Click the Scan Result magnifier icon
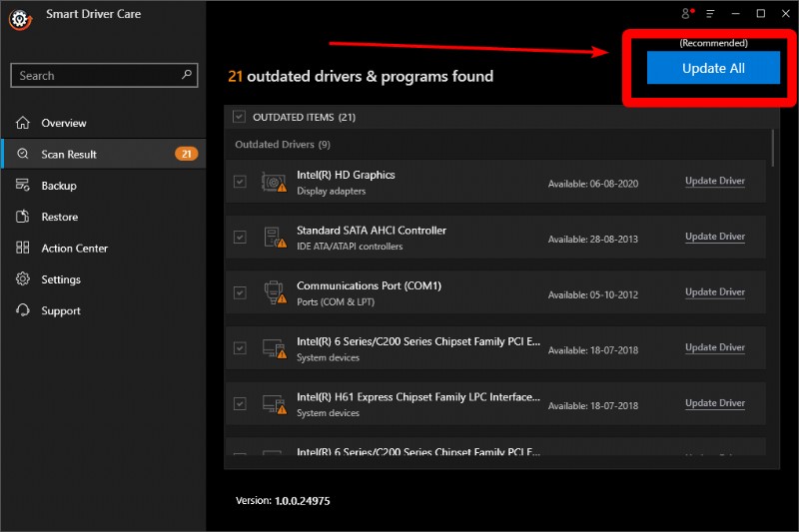799x532 pixels. (22, 154)
